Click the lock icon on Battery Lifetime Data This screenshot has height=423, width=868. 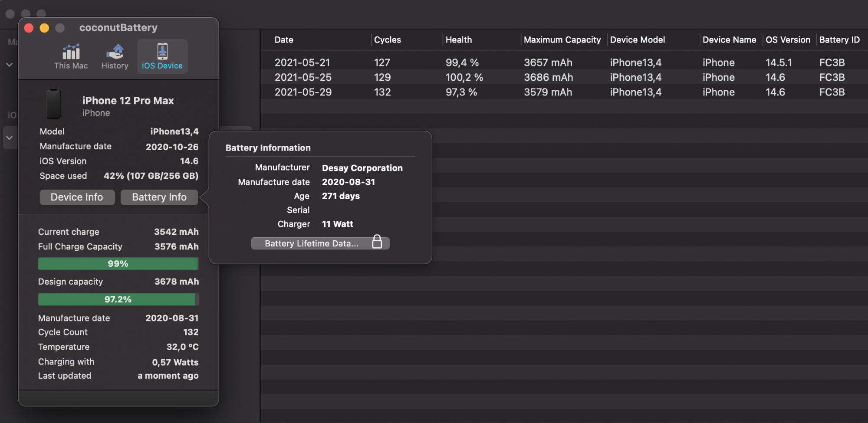(377, 242)
